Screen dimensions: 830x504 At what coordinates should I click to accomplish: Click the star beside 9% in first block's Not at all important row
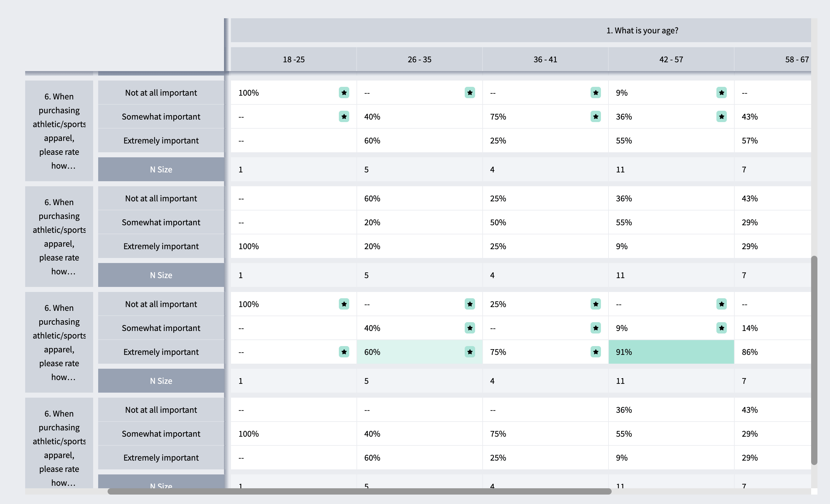[721, 92]
